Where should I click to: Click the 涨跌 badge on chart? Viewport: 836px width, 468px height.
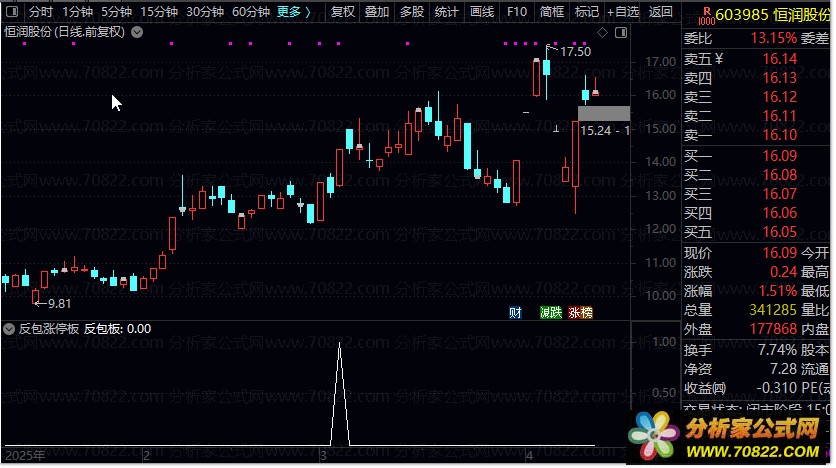click(551, 312)
